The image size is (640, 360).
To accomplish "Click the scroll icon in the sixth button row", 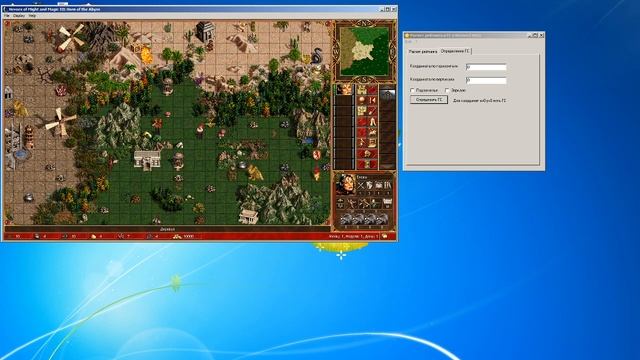I will click(x=372, y=142).
